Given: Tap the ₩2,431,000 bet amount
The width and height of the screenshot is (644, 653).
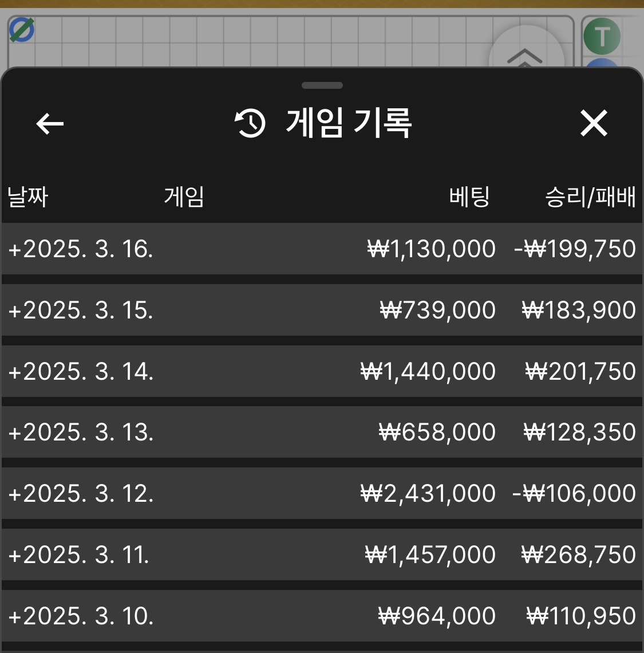Looking at the screenshot, I should [x=428, y=494].
